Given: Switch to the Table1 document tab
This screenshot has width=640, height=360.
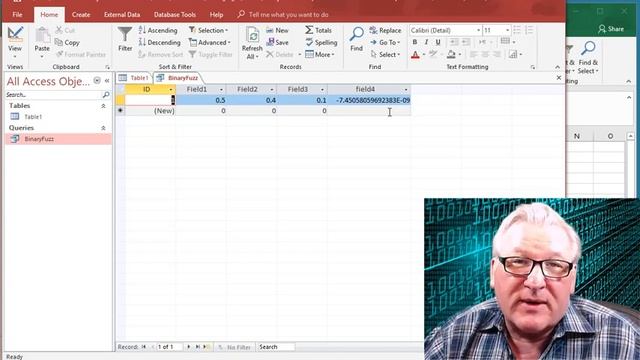Looking at the screenshot, I should pyautogui.click(x=134, y=78).
